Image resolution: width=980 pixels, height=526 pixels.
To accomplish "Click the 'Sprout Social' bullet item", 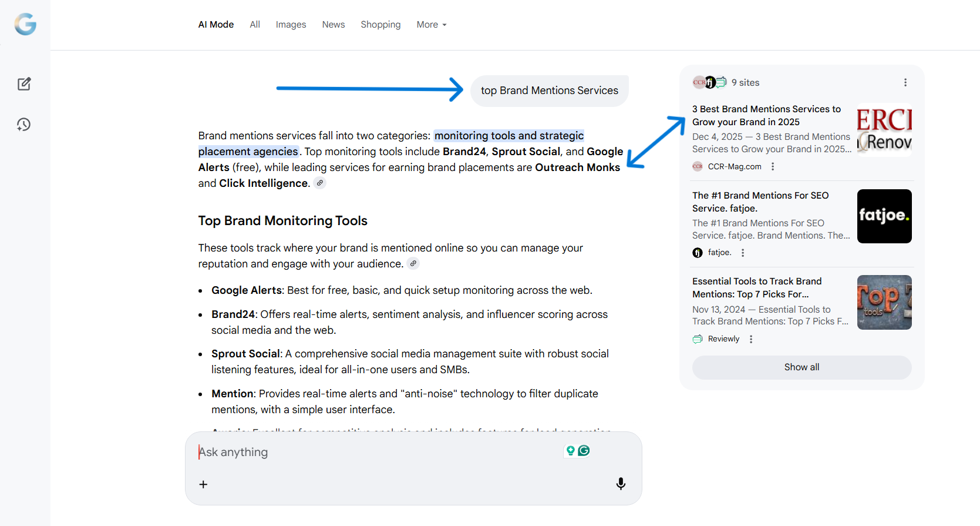I will (x=410, y=361).
